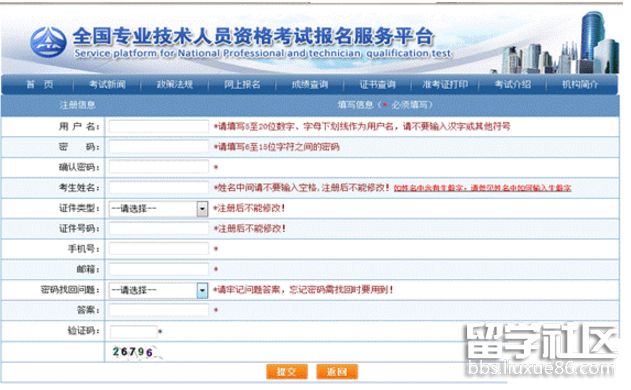The width and height of the screenshot is (631, 390).
Task: Click the hint 请牢记问题答案
Action: pos(303,290)
